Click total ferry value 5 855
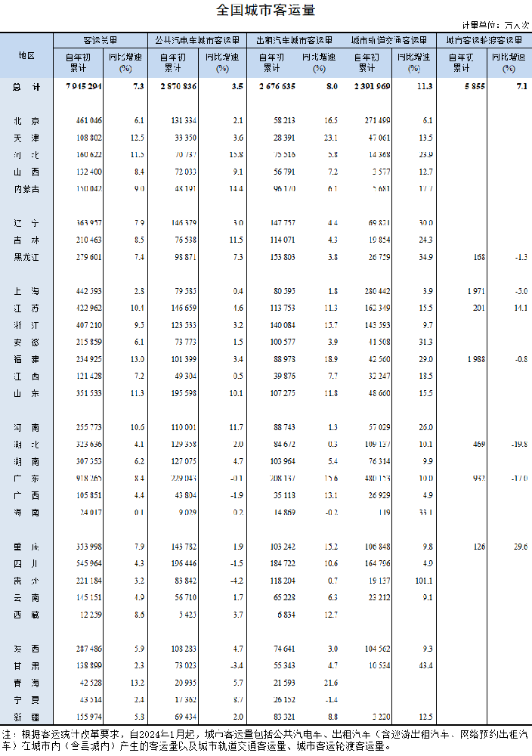The width and height of the screenshot is (532, 756). pos(475,86)
